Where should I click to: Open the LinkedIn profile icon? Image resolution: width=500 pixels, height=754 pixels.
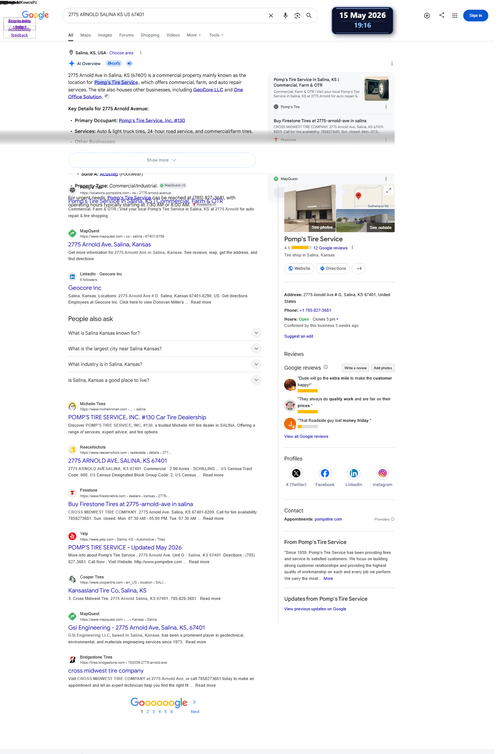click(354, 473)
